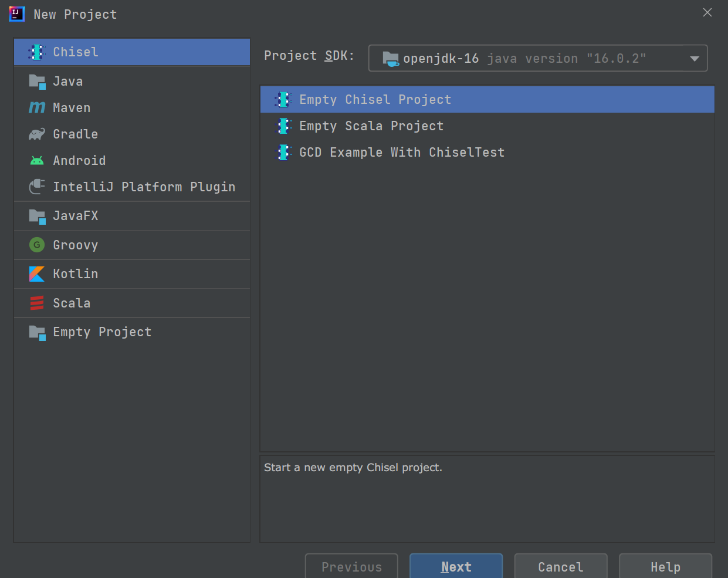728x578 pixels.
Task: Choose the Empty Scala Project template
Action: click(487, 126)
